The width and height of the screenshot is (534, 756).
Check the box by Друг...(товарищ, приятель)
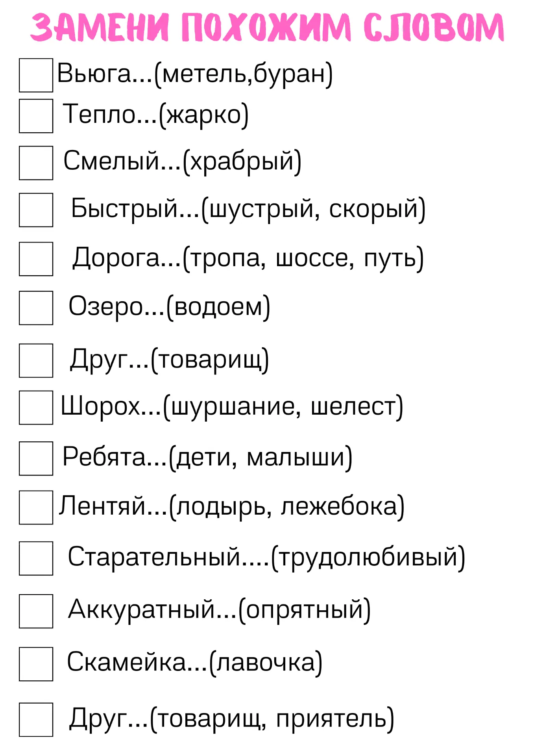tap(36, 719)
